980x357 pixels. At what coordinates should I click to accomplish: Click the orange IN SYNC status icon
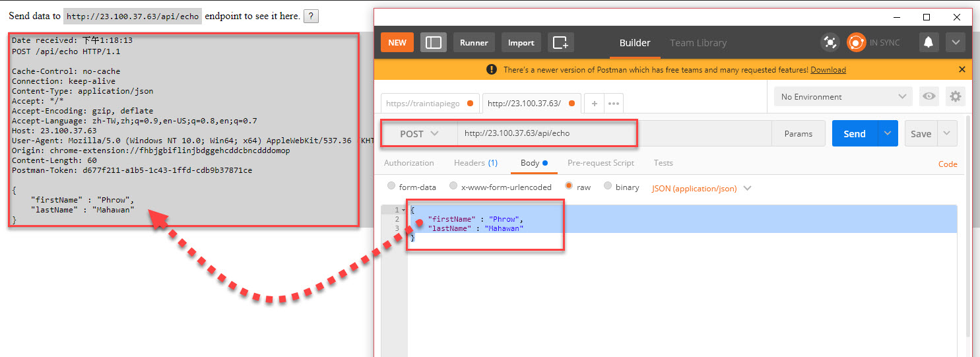[x=856, y=42]
